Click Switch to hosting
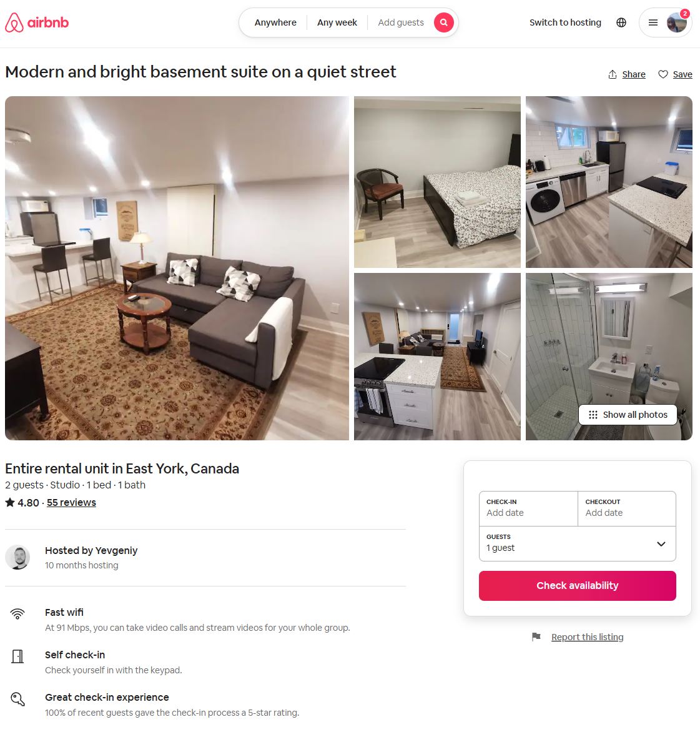 point(565,22)
